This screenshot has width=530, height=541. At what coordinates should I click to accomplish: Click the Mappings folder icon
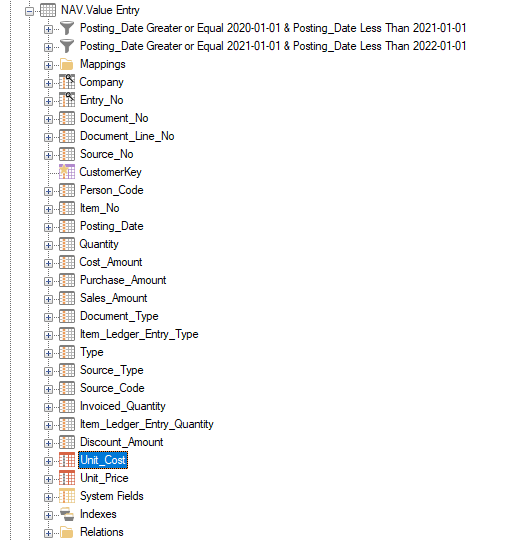pyautogui.click(x=67, y=64)
